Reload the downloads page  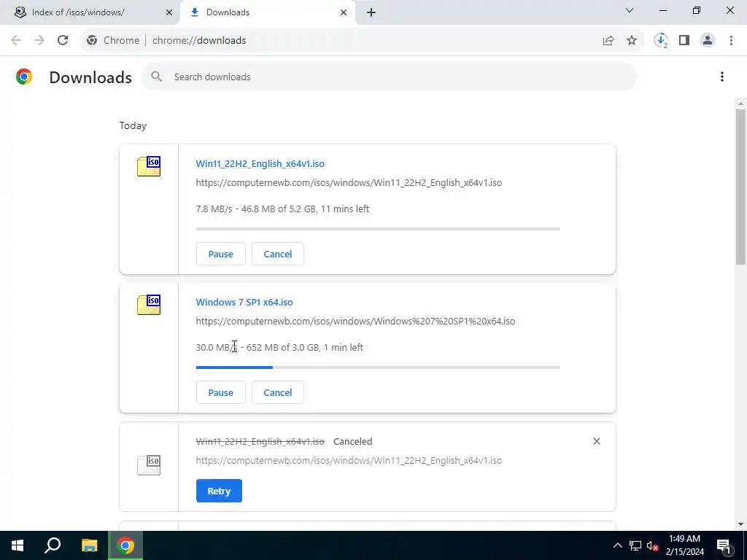[63, 41]
